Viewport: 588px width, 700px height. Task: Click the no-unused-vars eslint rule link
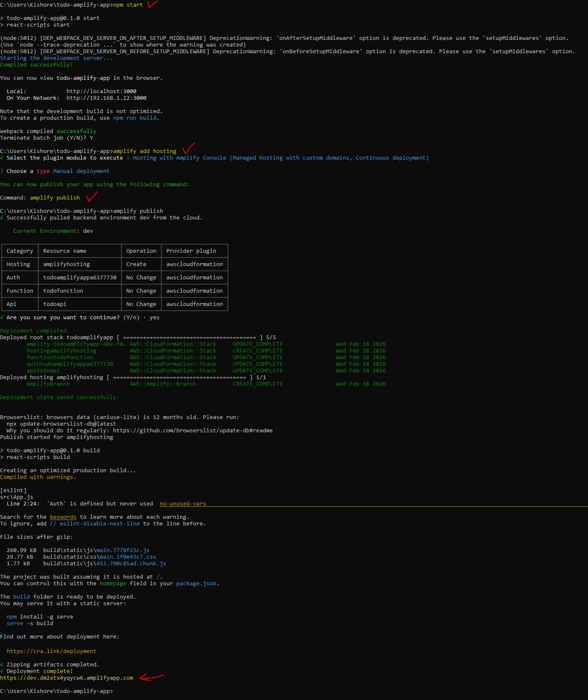click(x=183, y=504)
